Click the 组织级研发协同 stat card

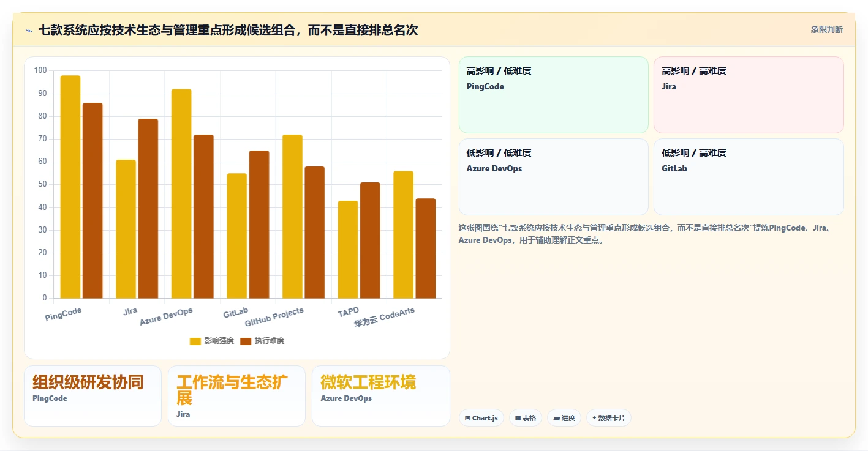[x=92, y=396]
